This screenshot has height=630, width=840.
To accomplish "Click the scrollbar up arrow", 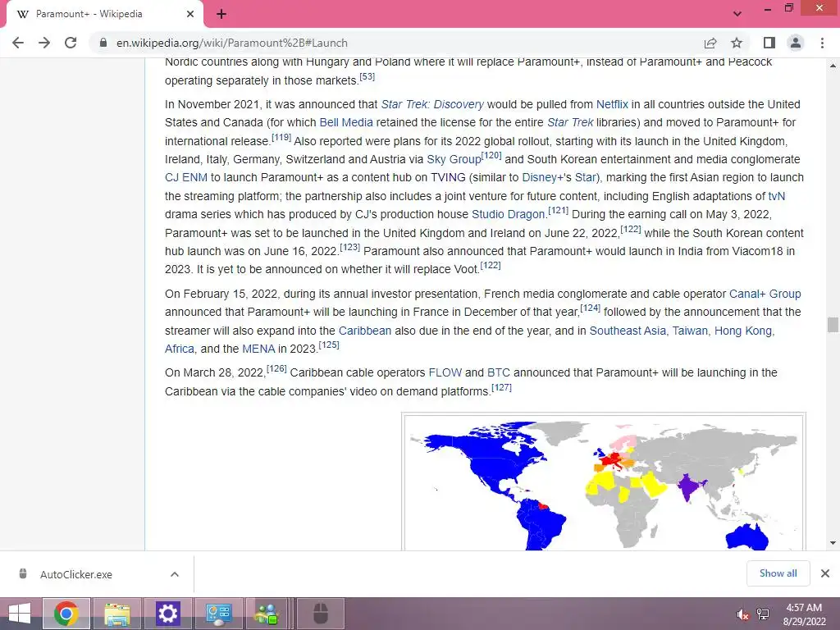I will [833, 66].
